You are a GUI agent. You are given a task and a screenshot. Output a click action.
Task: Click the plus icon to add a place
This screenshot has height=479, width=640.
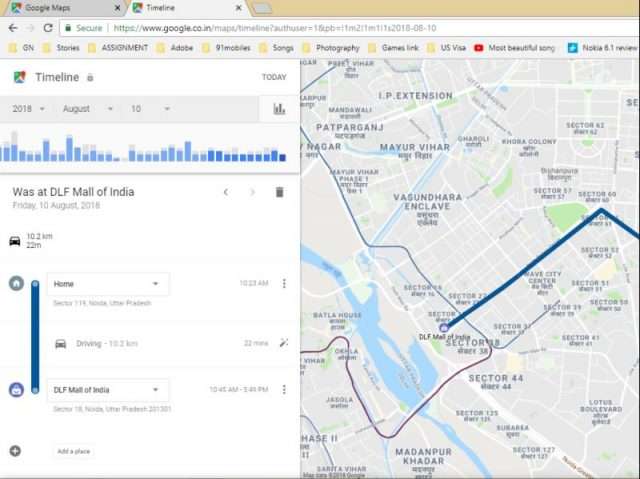click(x=15, y=451)
